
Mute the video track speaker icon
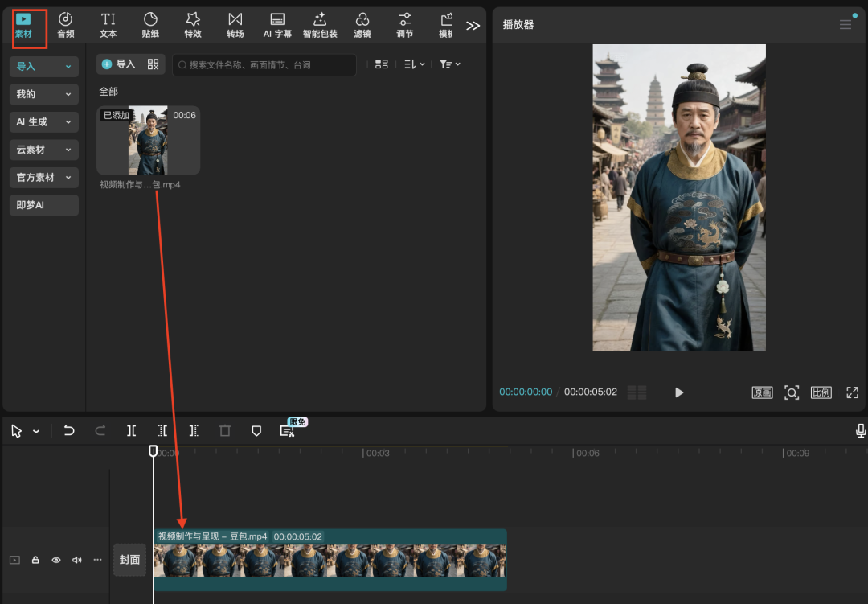77,560
